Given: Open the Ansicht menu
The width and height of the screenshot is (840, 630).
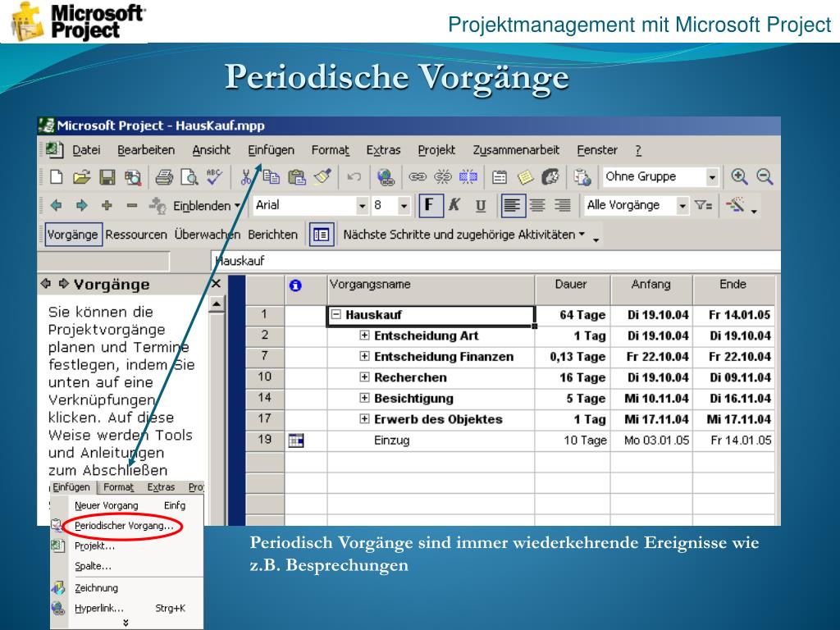Looking at the screenshot, I should (212, 151).
